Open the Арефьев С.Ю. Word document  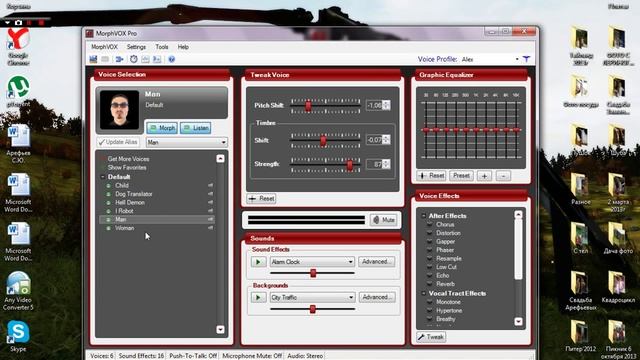pos(18,144)
